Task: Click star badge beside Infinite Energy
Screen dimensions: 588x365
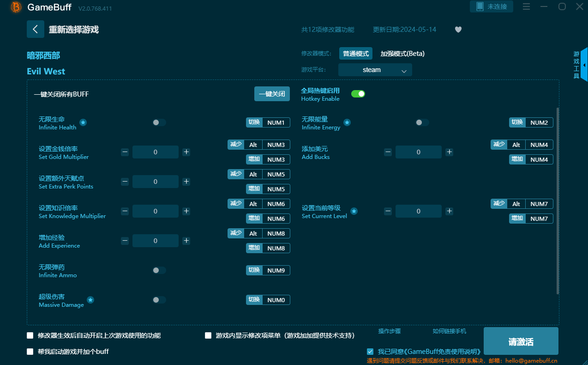Action: point(347,122)
